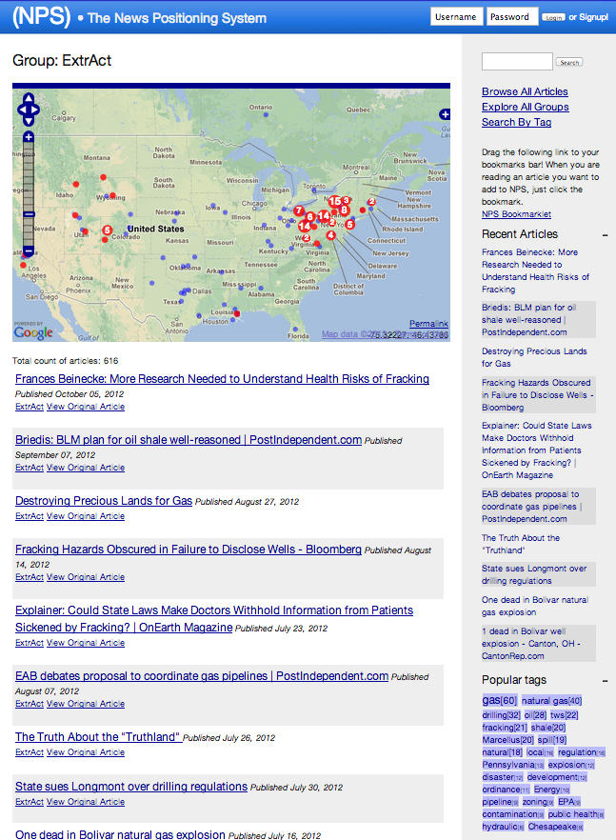Open the cluster marker labeled 4
This screenshot has height=840, width=616.
331,235
